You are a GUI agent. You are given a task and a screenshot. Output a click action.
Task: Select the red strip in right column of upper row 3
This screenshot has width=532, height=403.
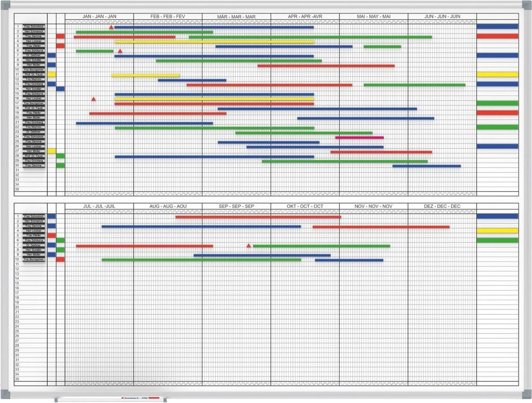497,36
